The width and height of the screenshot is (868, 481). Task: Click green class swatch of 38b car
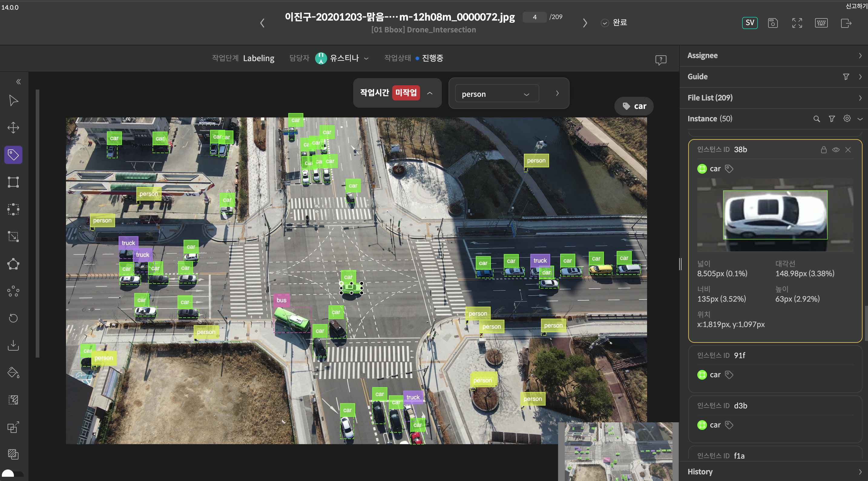(702, 169)
